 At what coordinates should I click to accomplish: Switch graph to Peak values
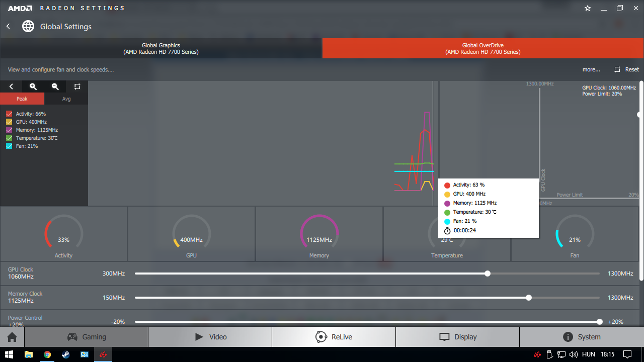[x=22, y=99]
